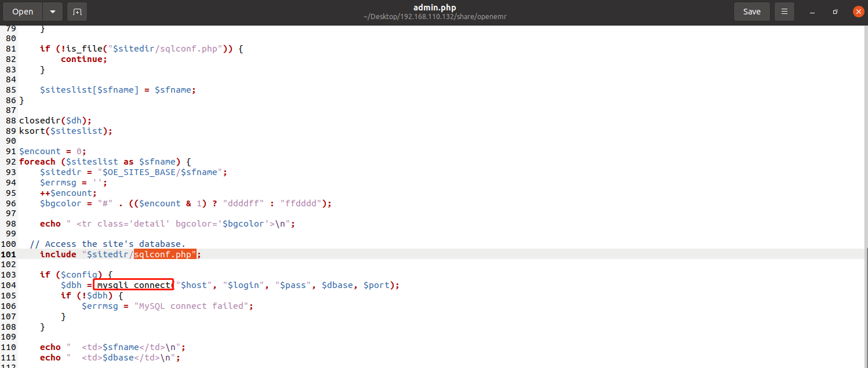The width and height of the screenshot is (868, 368).
Task: Click the $port argument on line 104
Action: click(376, 285)
